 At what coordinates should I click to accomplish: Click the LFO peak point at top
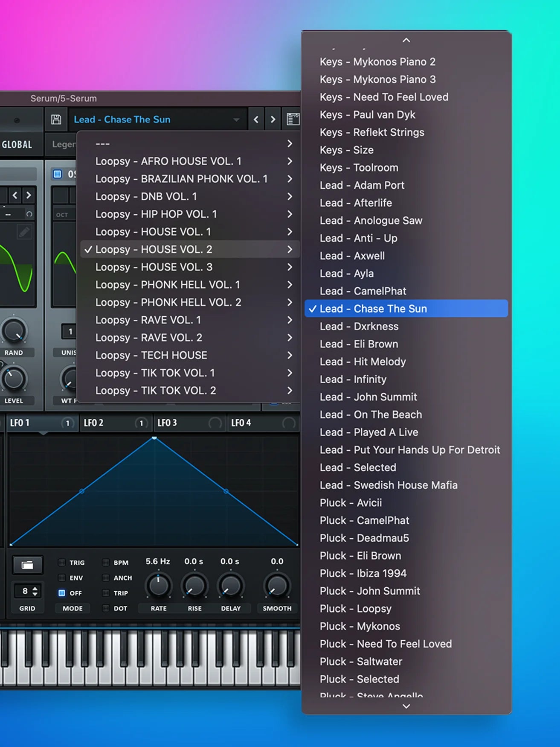[154, 438]
